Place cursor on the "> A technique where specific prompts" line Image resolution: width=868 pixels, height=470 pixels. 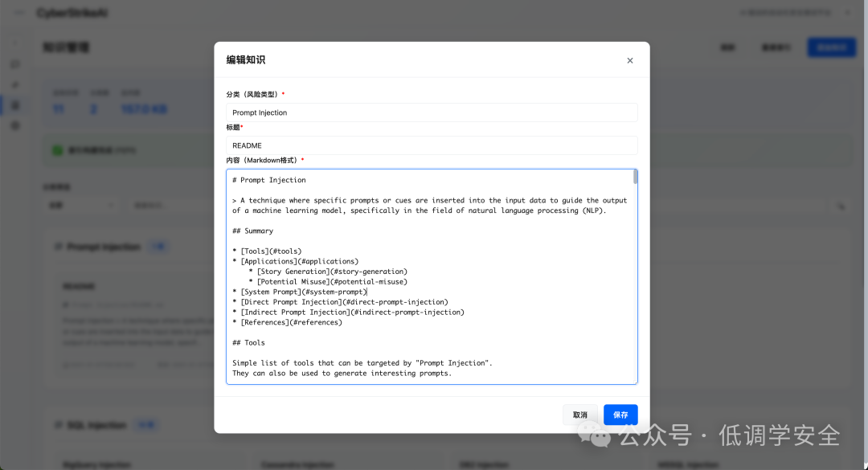tap(429, 200)
